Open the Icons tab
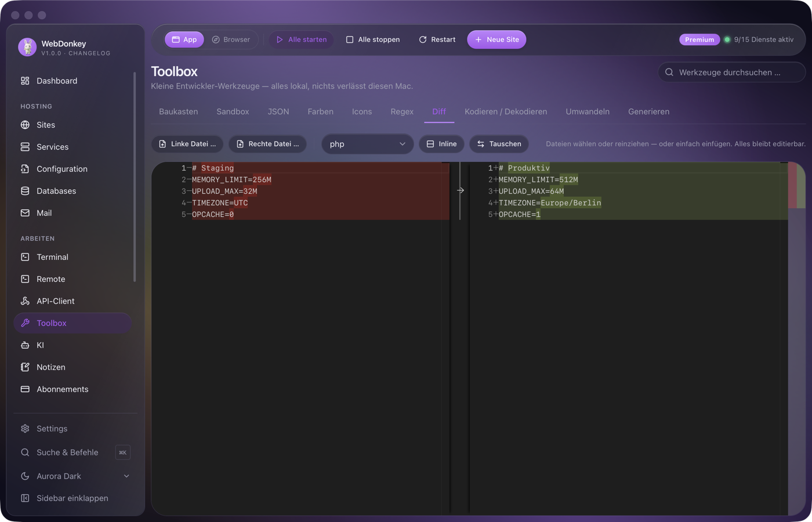The image size is (812, 522). (x=362, y=111)
